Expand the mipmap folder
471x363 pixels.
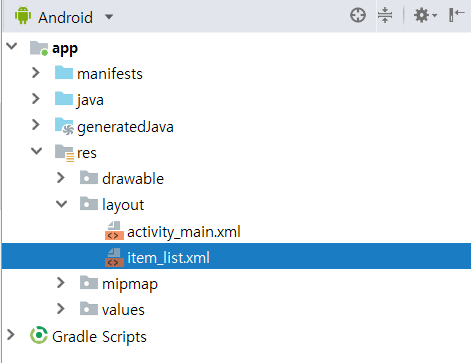click(x=61, y=283)
